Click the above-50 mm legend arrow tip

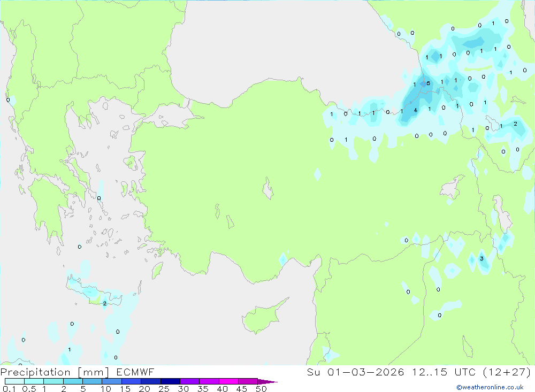pos(267,382)
